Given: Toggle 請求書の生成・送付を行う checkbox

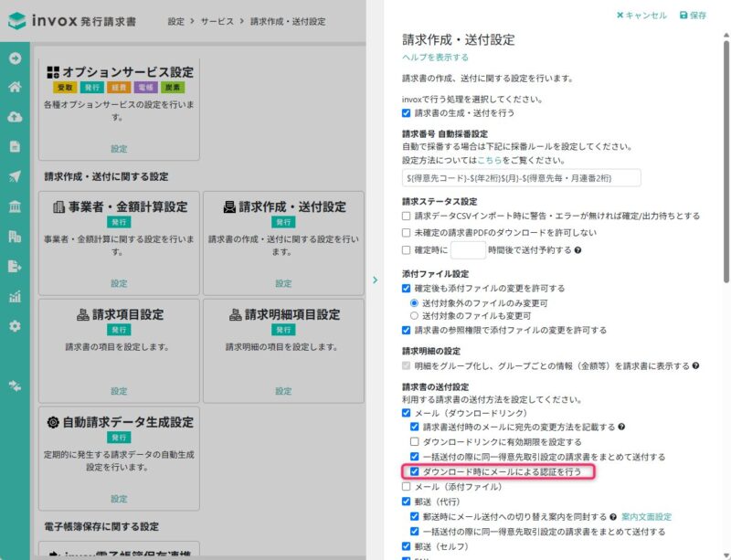Looking at the screenshot, I should pos(406,113).
